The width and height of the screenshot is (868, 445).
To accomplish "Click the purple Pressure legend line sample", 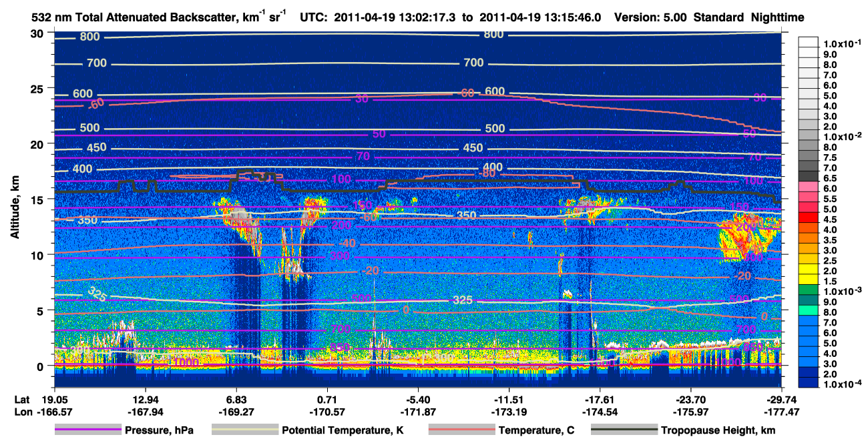I will (x=87, y=430).
